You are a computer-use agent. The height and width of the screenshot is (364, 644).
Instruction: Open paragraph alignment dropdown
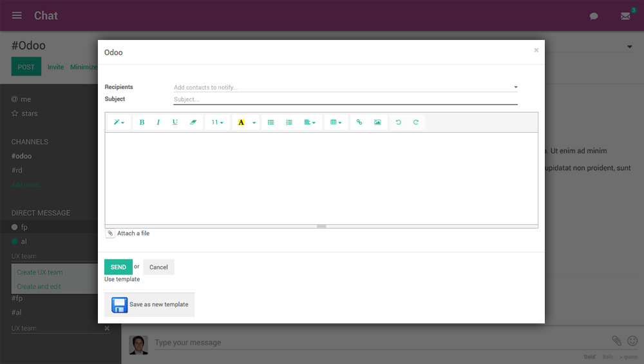pos(310,122)
